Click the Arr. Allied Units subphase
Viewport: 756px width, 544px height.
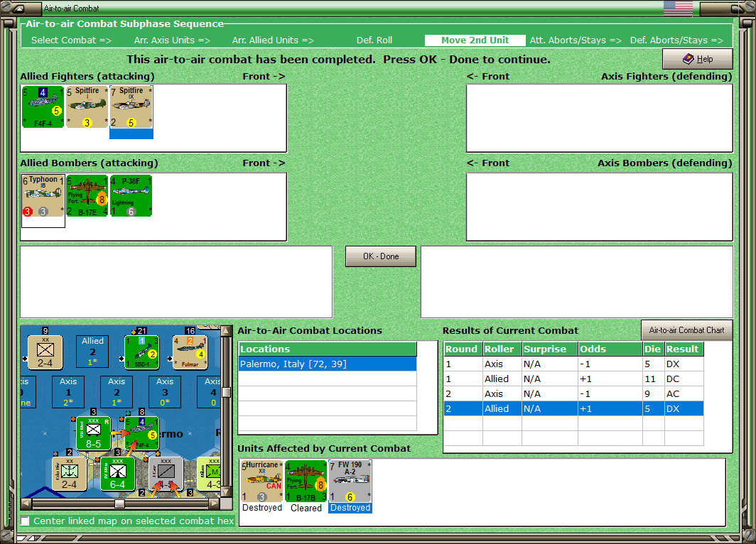click(273, 40)
